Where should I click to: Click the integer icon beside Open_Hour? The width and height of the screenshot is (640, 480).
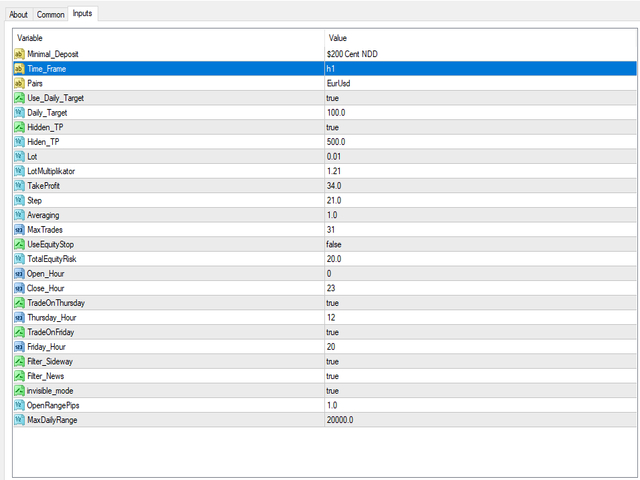pyautogui.click(x=19, y=273)
